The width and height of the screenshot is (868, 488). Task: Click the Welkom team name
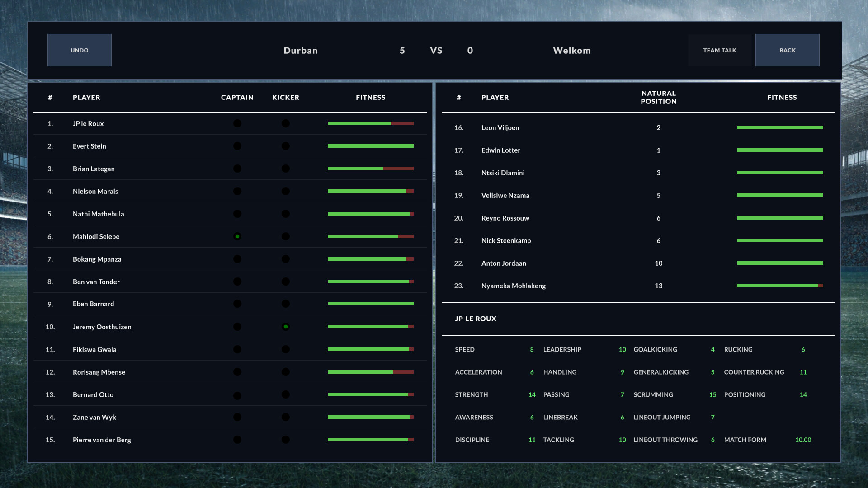pyautogui.click(x=572, y=51)
